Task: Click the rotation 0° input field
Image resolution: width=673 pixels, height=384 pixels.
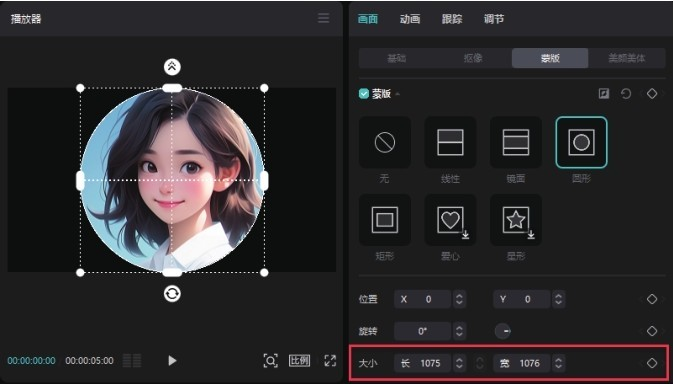Action: click(423, 331)
